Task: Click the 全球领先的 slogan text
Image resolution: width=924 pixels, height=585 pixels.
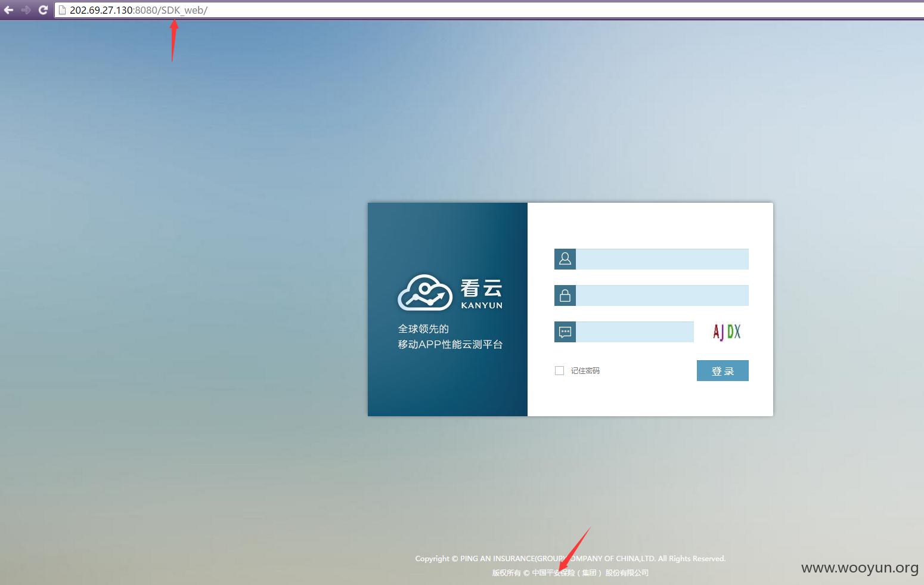Action: tap(423, 329)
